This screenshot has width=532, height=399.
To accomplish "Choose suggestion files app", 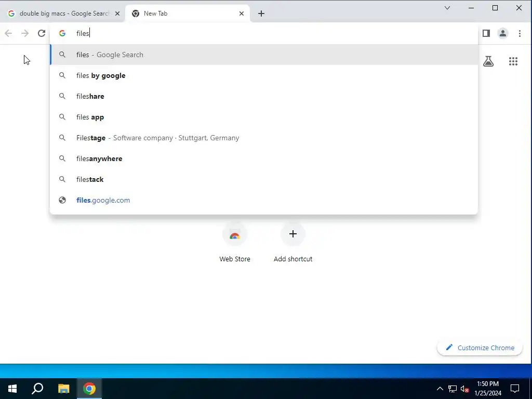I will coord(263,117).
